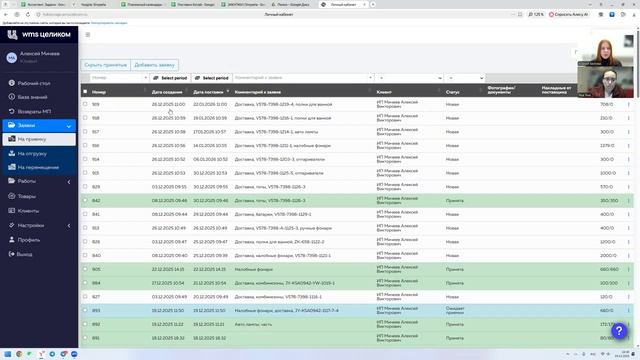
Task: Check the checkbox for order 914
Action: [85, 159]
